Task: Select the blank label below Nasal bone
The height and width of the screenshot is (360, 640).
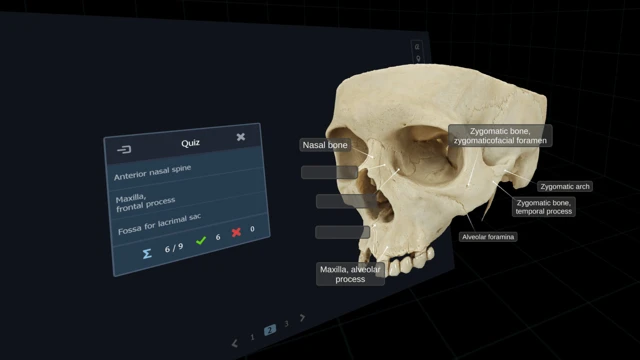Action: [x=329, y=172]
